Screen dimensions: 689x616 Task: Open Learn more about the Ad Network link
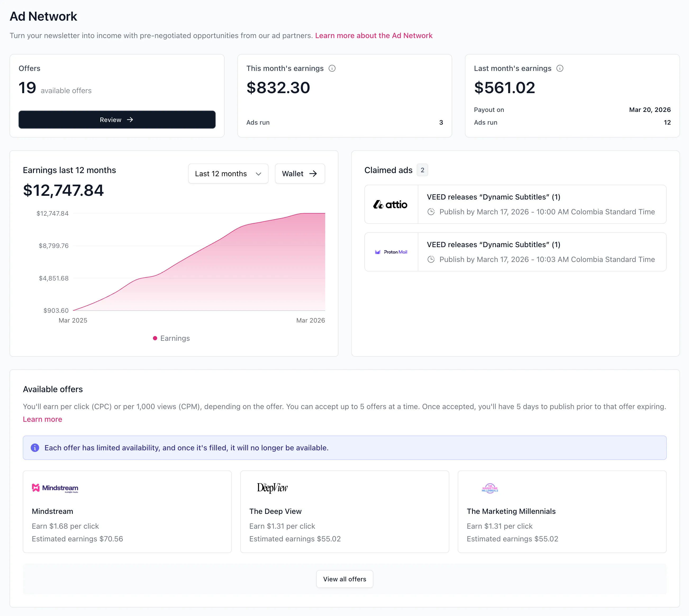click(374, 35)
